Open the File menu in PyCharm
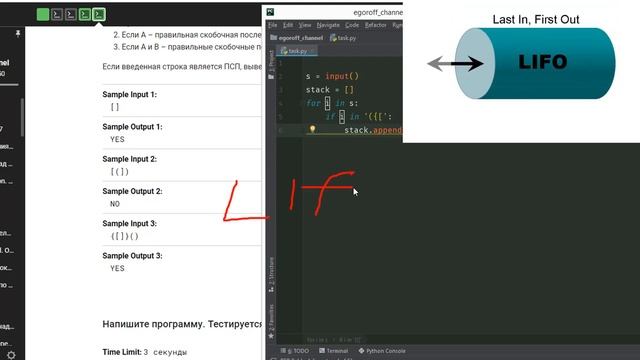This screenshot has width=640, height=360. pos(272,25)
